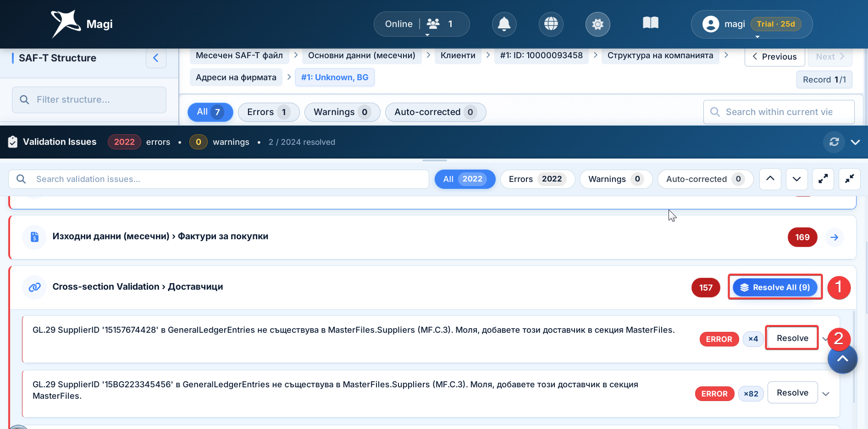The width and height of the screenshot is (868, 429).
Task: Collapse the Validation Issues panel chevron
Action: tap(855, 142)
